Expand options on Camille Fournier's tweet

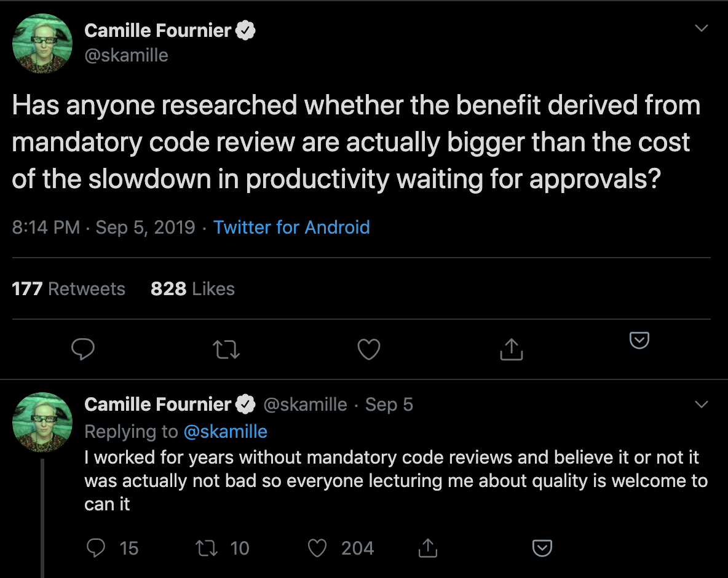(x=701, y=28)
